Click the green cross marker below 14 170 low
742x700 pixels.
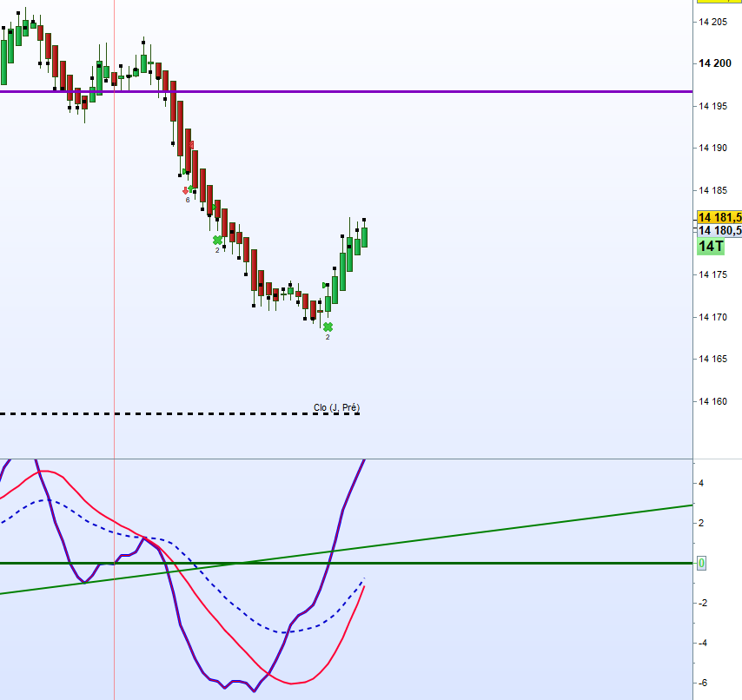click(x=328, y=327)
